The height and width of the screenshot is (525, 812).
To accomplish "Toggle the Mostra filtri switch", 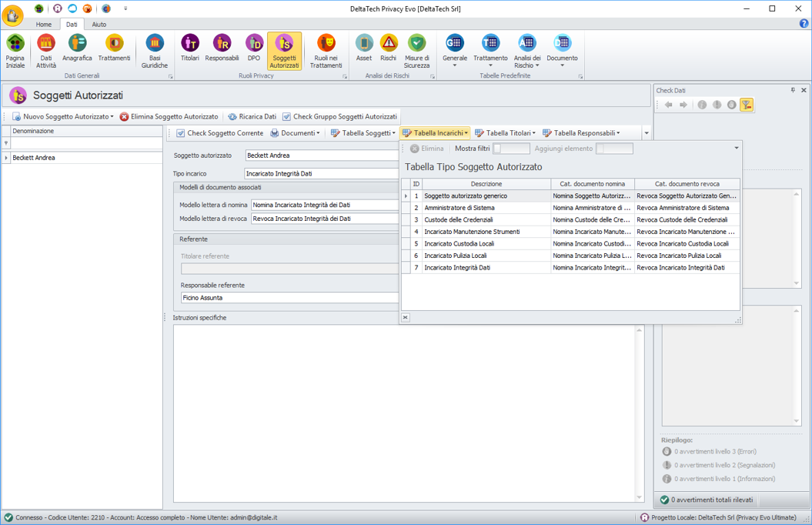I will point(511,149).
